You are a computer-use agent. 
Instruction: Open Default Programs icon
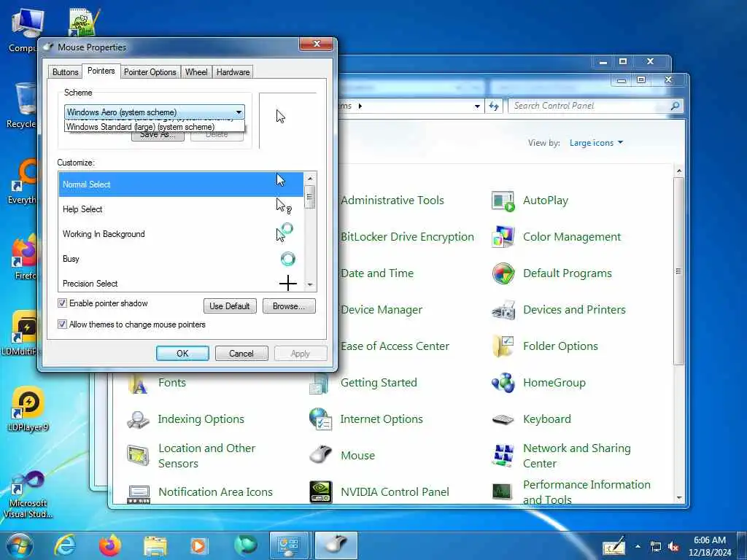point(503,274)
